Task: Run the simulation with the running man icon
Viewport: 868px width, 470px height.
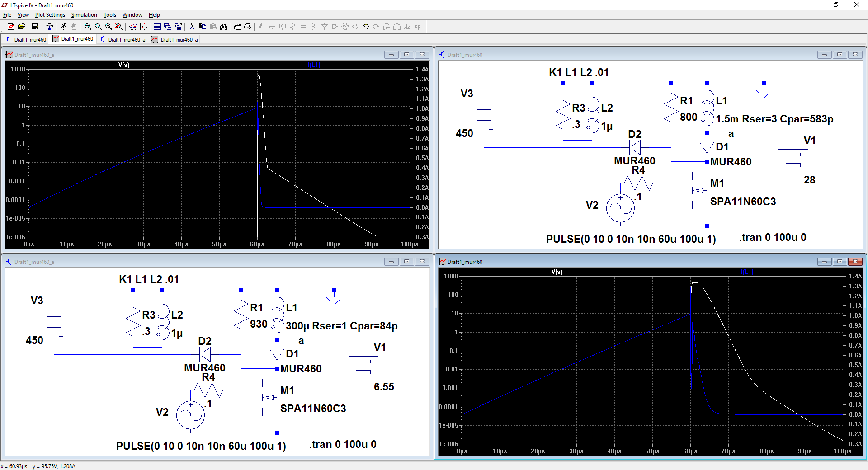Action: pyautogui.click(x=63, y=27)
